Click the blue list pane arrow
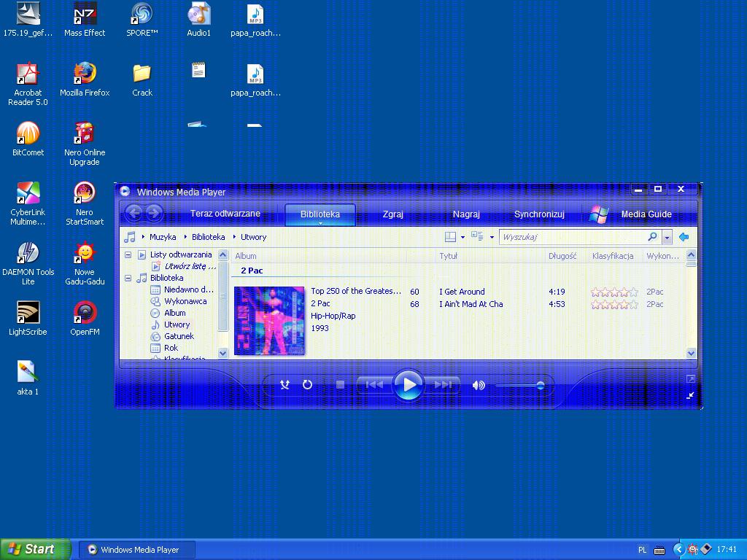 [684, 237]
